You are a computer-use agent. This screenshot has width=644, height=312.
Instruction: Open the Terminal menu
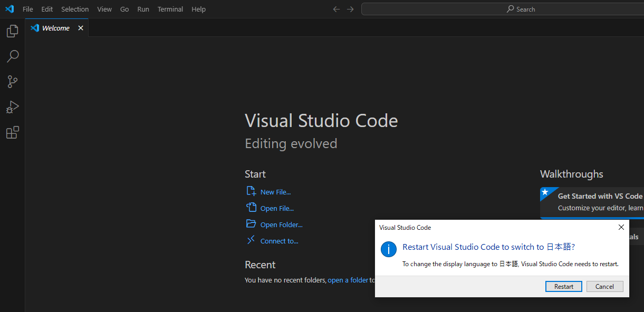pos(170,9)
